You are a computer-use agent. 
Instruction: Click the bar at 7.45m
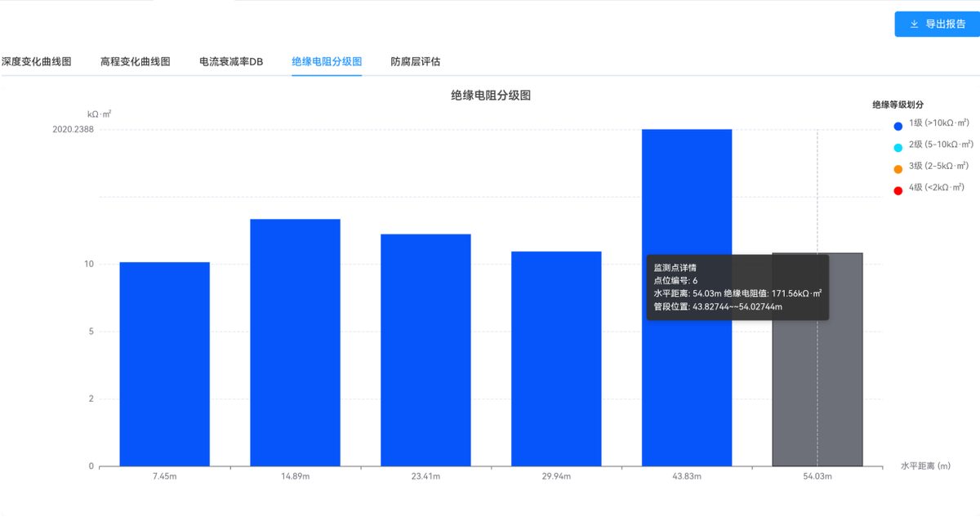(x=165, y=364)
